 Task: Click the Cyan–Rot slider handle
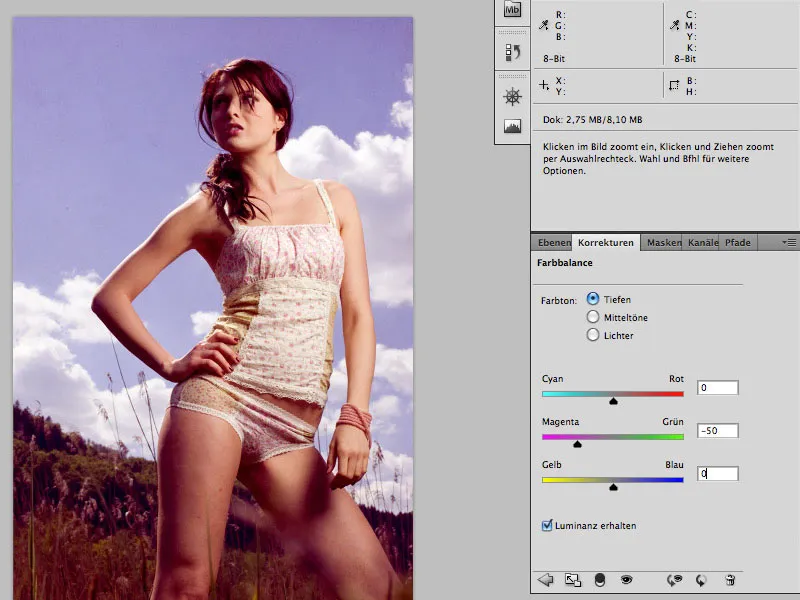click(x=613, y=402)
